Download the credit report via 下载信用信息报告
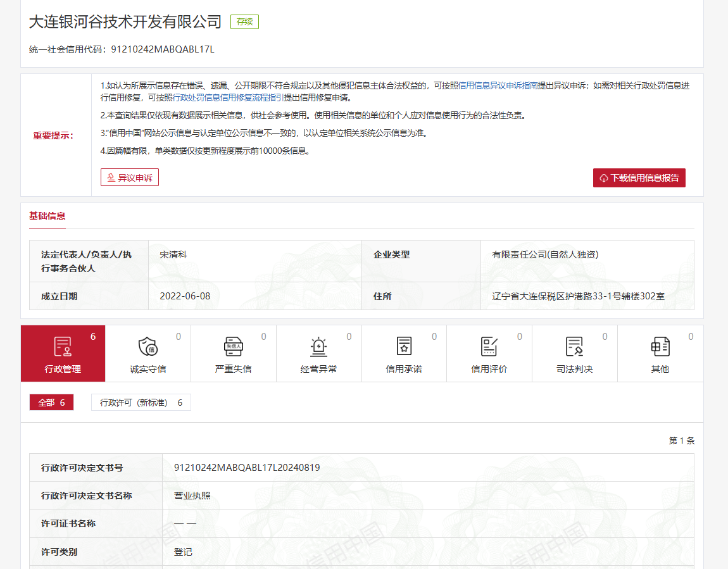Viewport: 728px width, 569px height. tap(639, 178)
